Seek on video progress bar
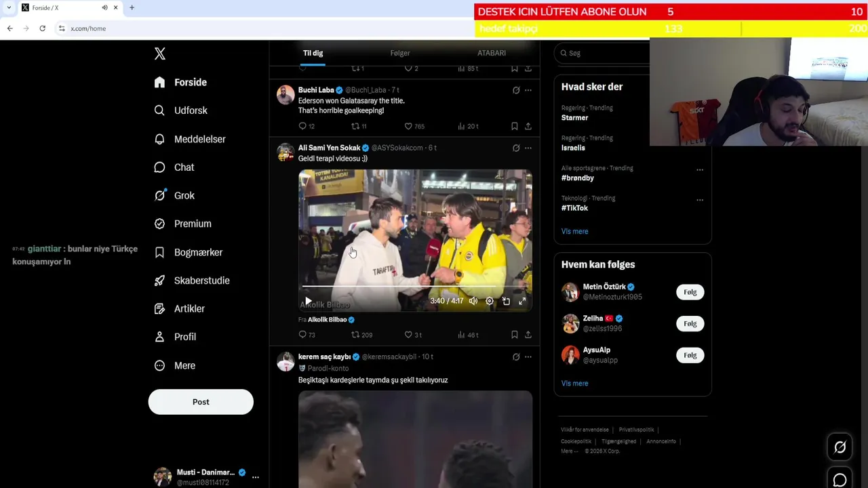 (415, 287)
